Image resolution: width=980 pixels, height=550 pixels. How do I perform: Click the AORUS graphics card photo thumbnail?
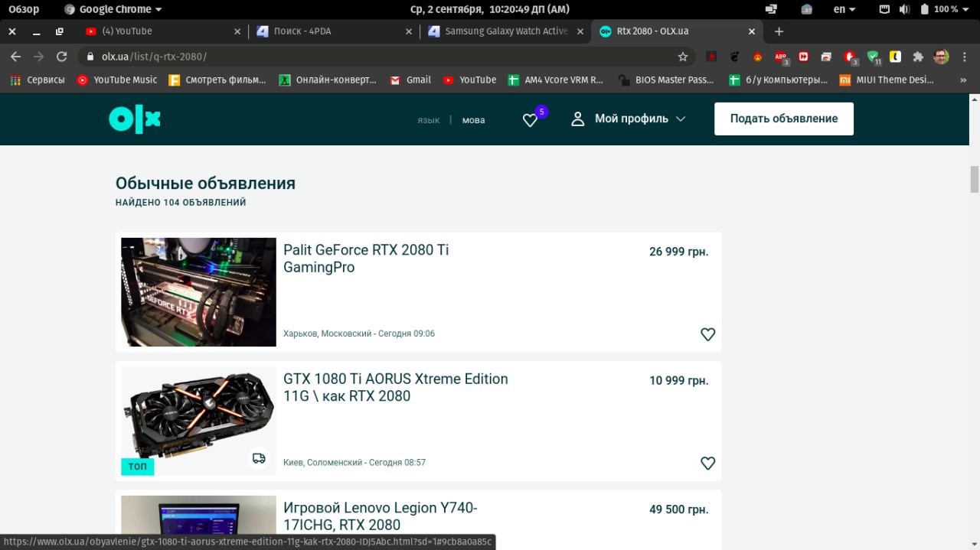click(x=198, y=421)
